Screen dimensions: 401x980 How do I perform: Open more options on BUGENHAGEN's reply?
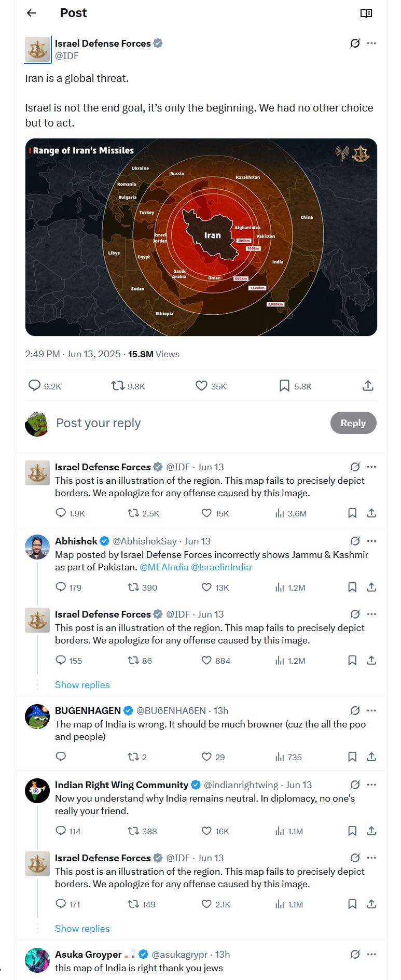(x=371, y=710)
